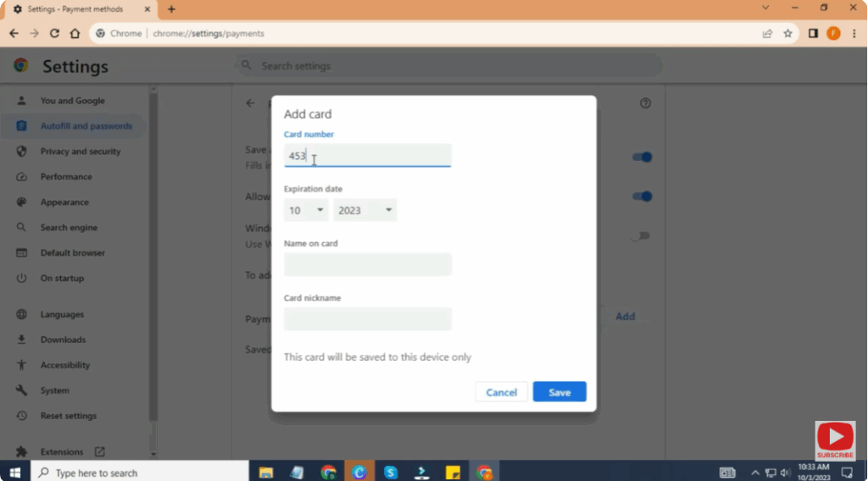Click the Card nickname field
This screenshot has height=481, width=868.
tap(368, 319)
